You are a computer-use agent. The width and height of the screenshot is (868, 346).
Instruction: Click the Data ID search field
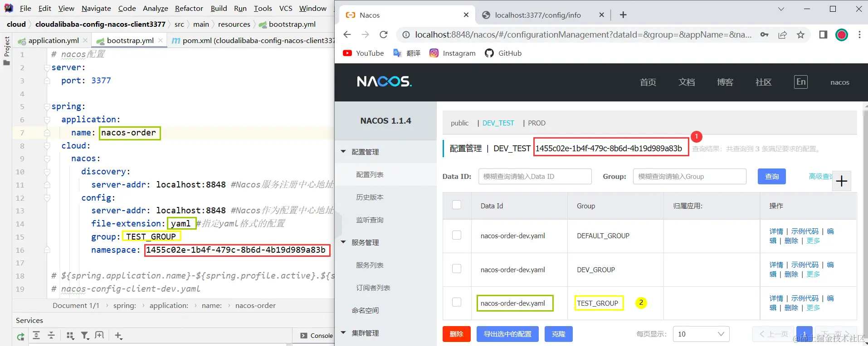coord(535,176)
